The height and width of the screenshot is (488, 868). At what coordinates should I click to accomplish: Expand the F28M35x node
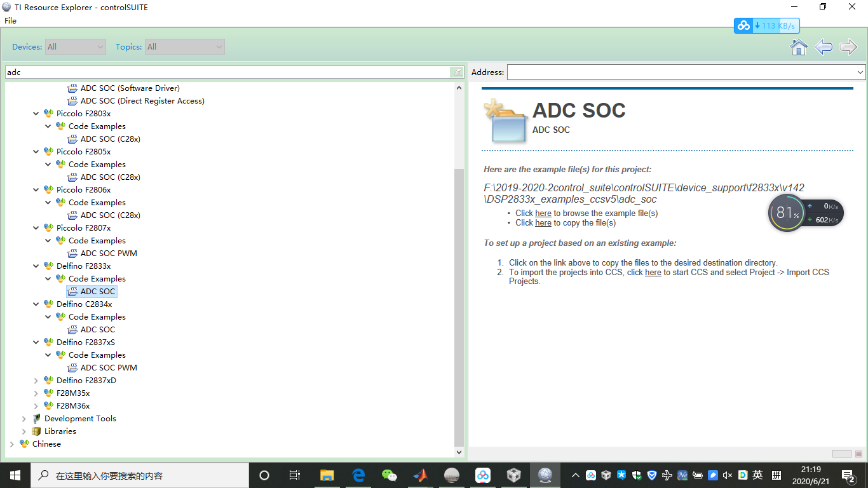coord(36,393)
